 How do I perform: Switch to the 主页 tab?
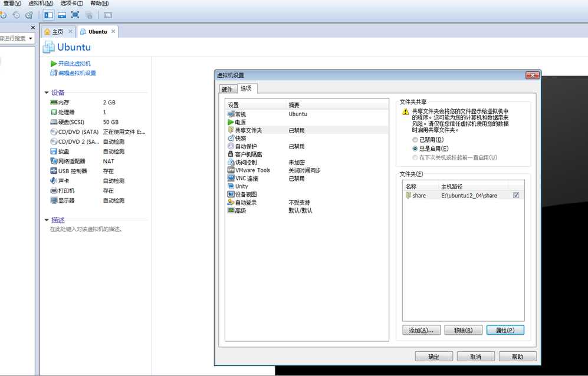(x=57, y=32)
